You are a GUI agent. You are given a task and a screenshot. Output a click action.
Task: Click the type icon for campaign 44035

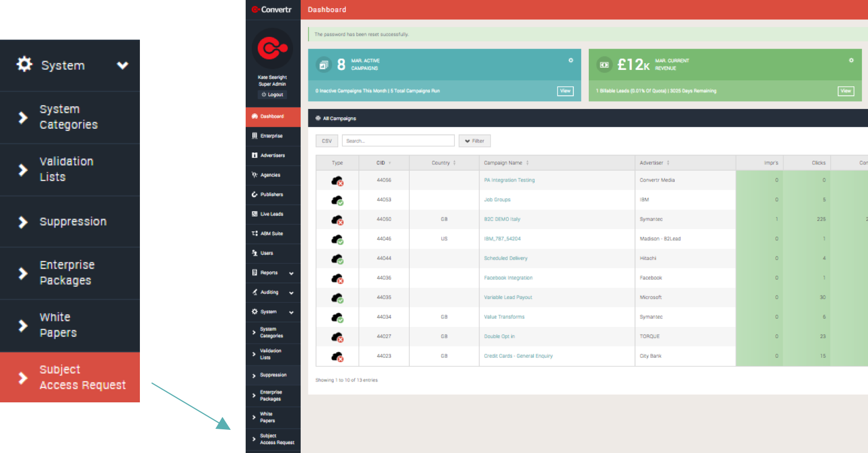coord(337,297)
